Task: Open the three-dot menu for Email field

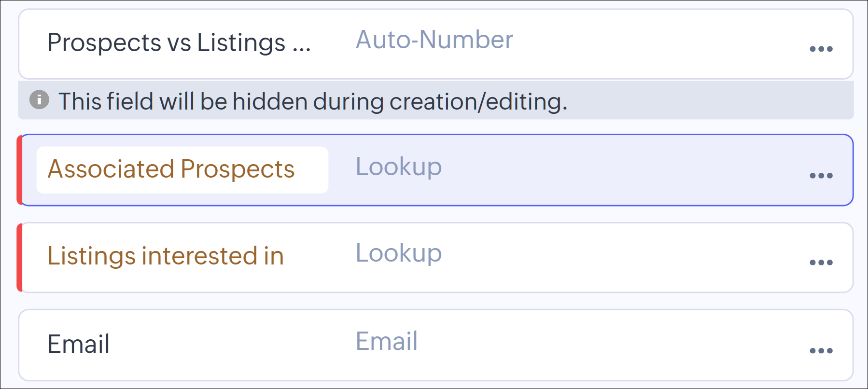Action: (x=821, y=351)
